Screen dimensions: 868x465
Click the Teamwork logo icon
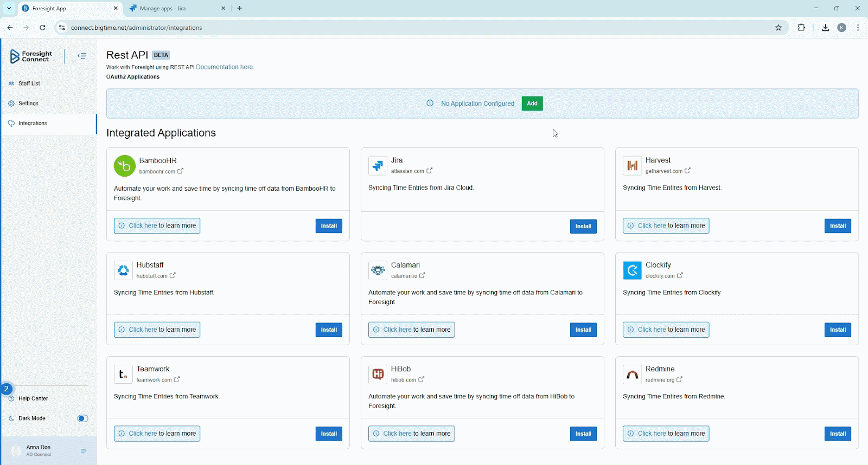coord(123,374)
